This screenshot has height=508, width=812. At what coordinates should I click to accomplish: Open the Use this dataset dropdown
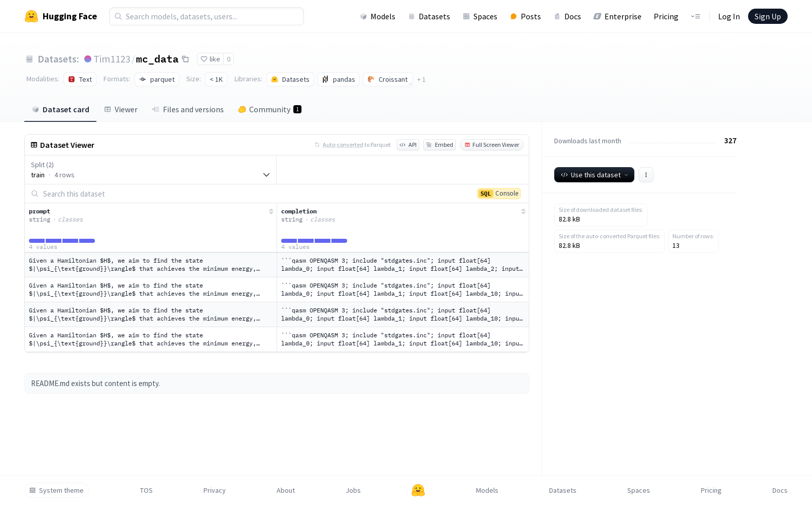coord(594,175)
